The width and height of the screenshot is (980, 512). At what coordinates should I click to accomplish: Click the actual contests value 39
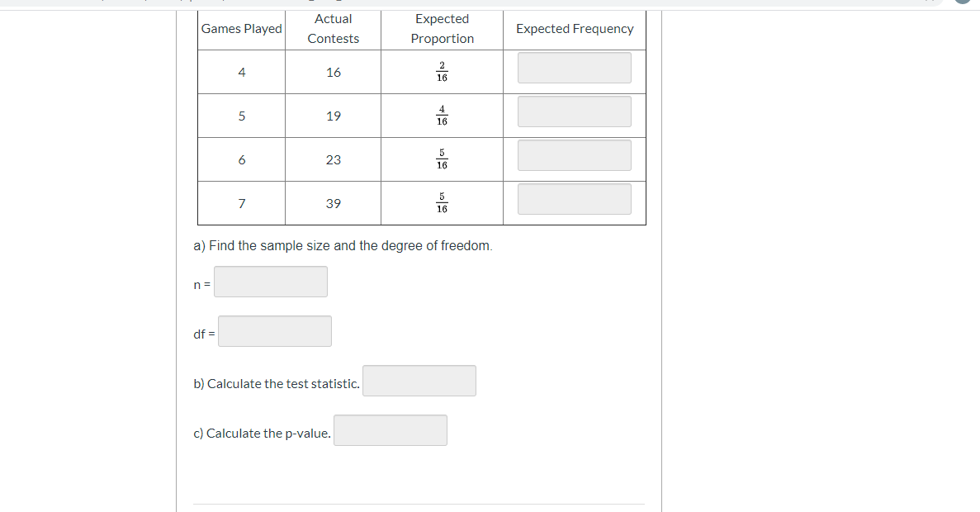pyautogui.click(x=333, y=203)
